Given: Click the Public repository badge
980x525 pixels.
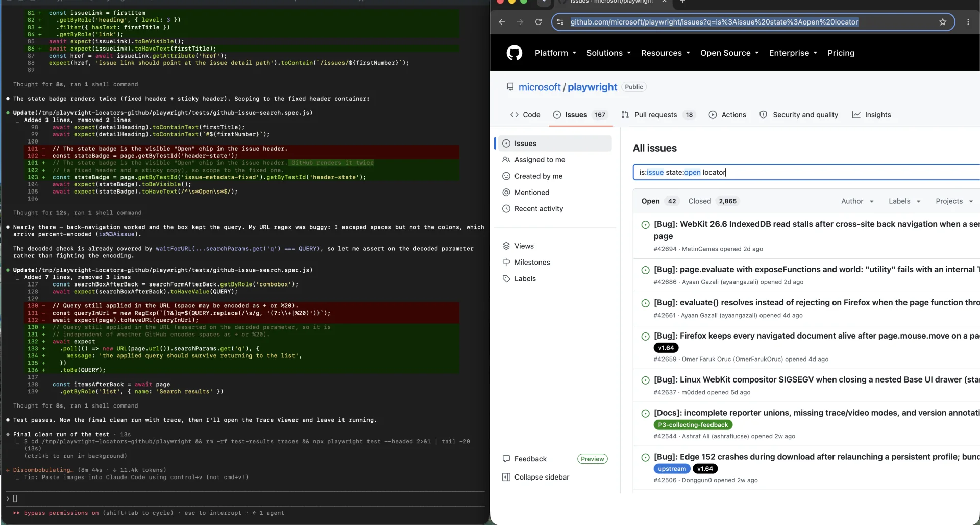Looking at the screenshot, I should pyautogui.click(x=633, y=87).
